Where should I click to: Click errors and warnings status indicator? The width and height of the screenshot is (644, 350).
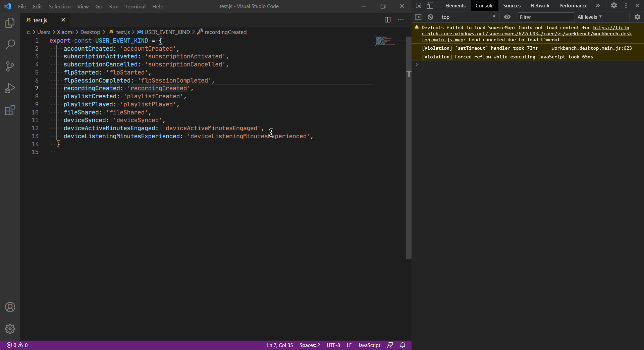tap(17, 345)
